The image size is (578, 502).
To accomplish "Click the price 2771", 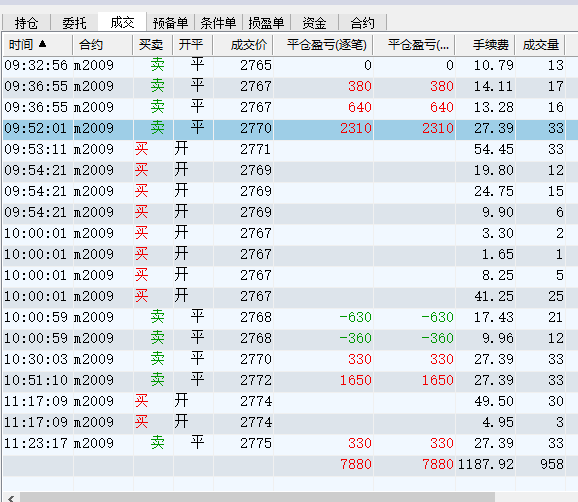I will [256, 150].
